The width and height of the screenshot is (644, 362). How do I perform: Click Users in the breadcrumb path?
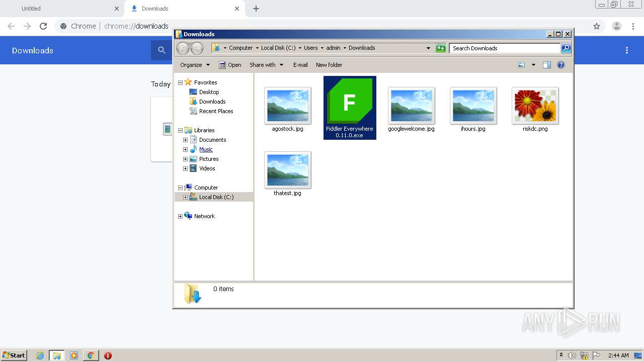coord(310,48)
